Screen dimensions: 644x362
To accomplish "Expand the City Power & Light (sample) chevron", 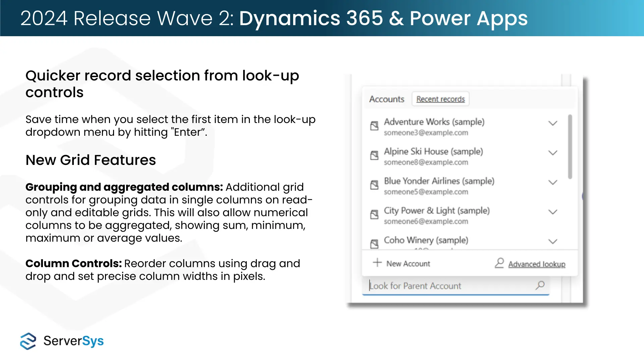I will point(553,212).
